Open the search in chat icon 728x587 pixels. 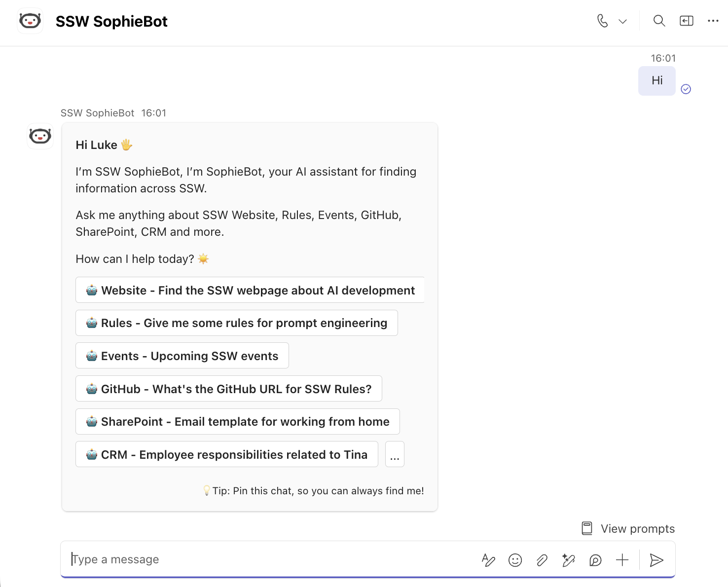[659, 21]
